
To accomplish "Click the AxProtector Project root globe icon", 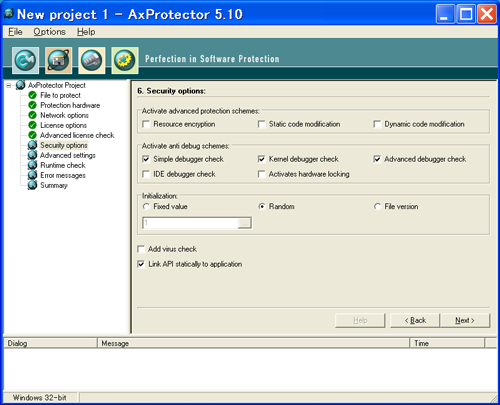I will point(20,85).
